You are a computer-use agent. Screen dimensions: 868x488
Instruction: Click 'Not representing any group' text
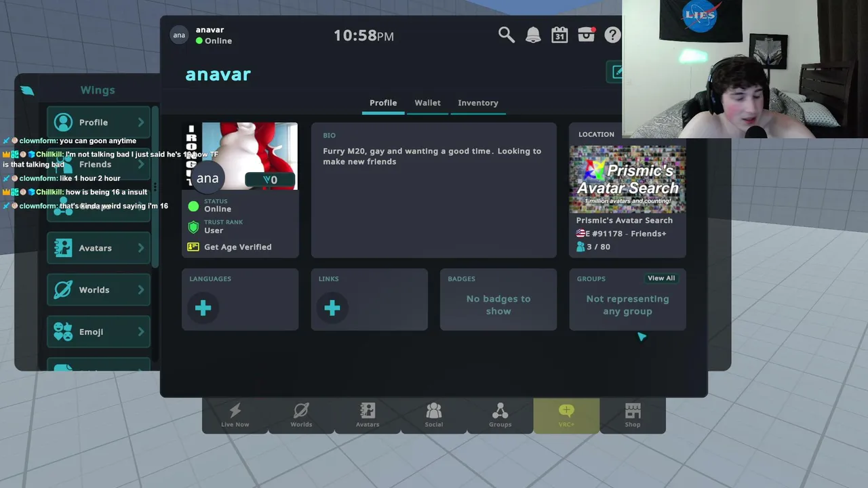point(627,305)
